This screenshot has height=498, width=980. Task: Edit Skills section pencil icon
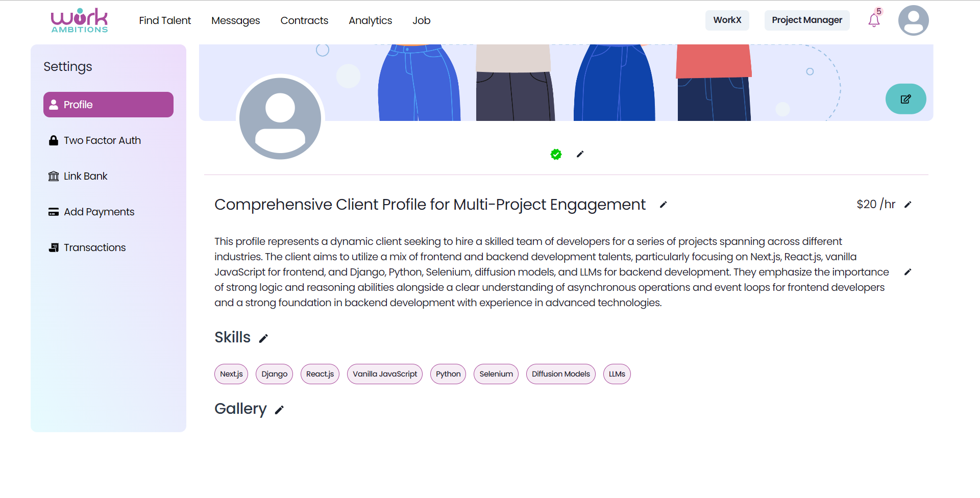pos(263,338)
